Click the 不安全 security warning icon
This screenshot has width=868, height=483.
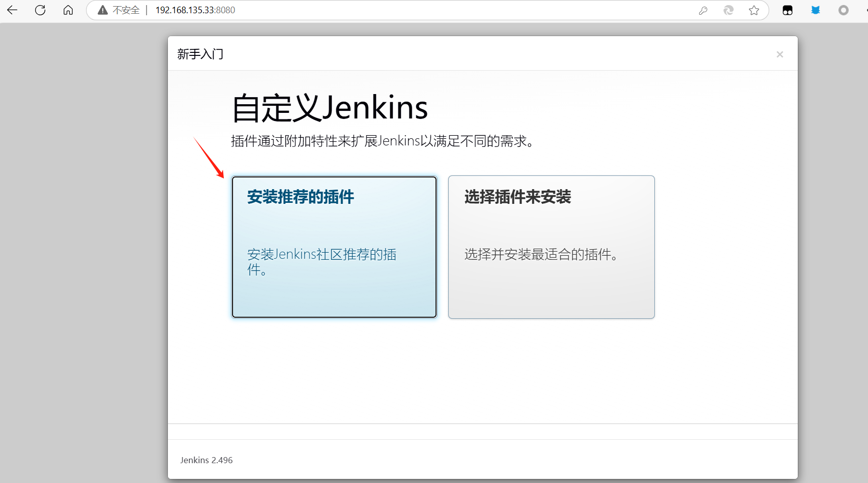[x=103, y=10]
